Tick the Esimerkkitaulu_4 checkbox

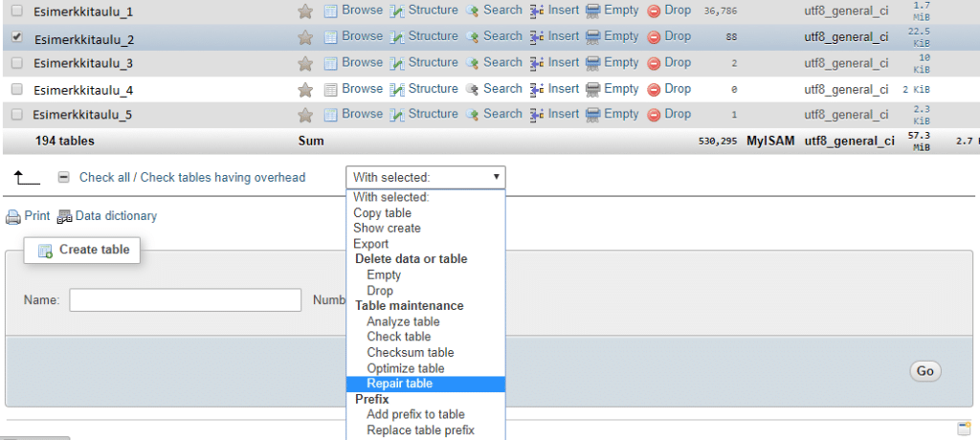pyautogui.click(x=16, y=89)
